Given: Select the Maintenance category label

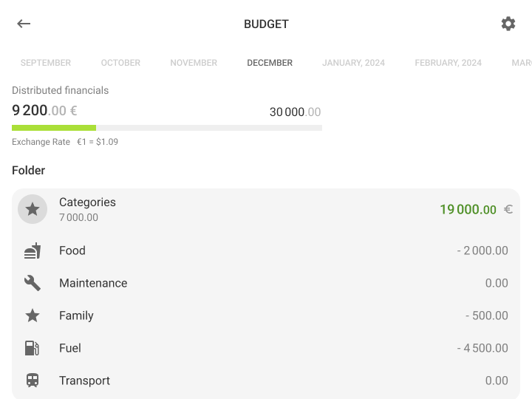Looking at the screenshot, I should pos(93,283).
